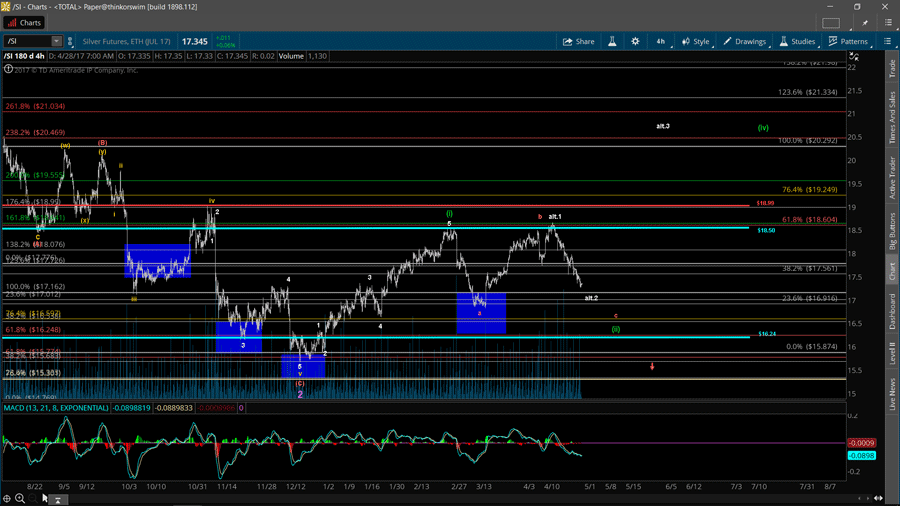Toggle the Live News side panel

(x=892, y=394)
